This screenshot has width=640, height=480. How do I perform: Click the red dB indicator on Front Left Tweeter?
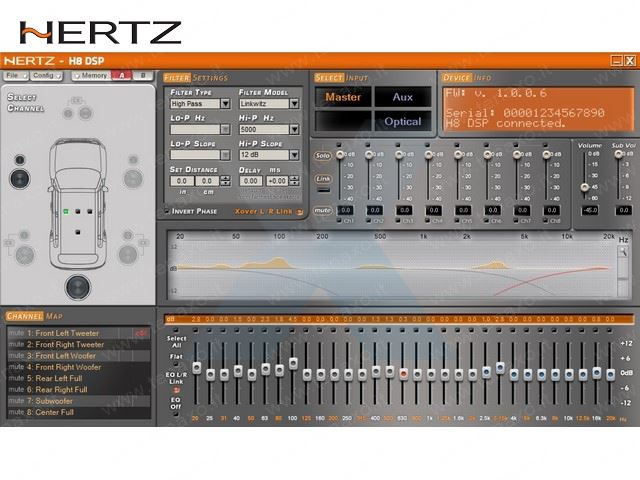point(141,333)
